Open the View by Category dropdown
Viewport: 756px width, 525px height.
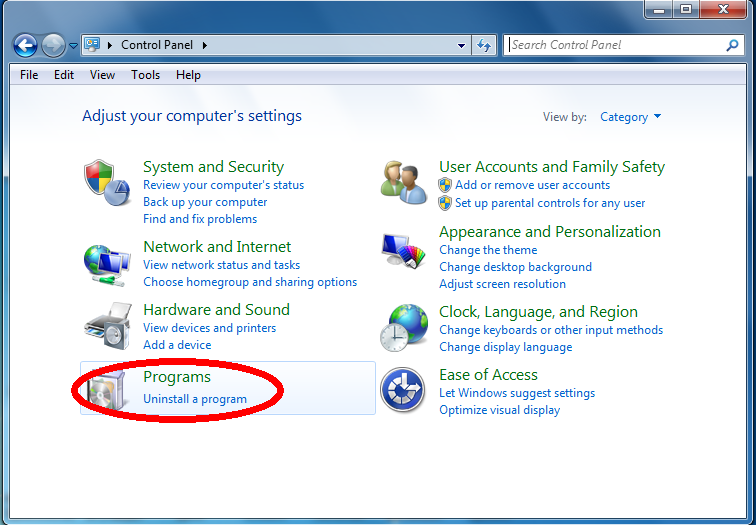click(631, 117)
